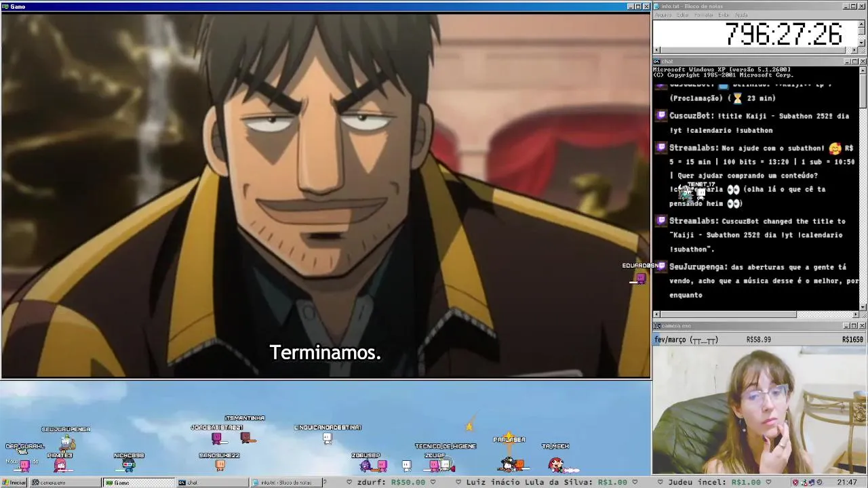Click the notepad right scroll arrow
Image resolution: width=868 pixels, height=488 pixels.
click(x=854, y=50)
